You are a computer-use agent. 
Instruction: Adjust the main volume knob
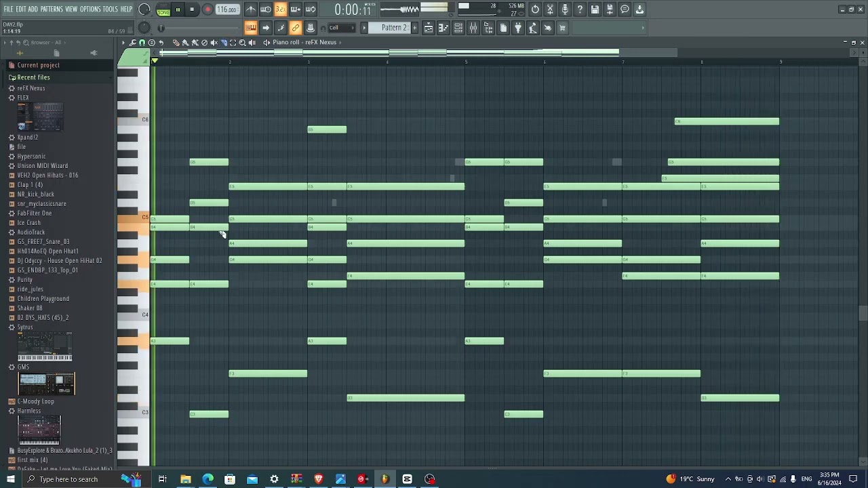pyautogui.click(x=144, y=9)
